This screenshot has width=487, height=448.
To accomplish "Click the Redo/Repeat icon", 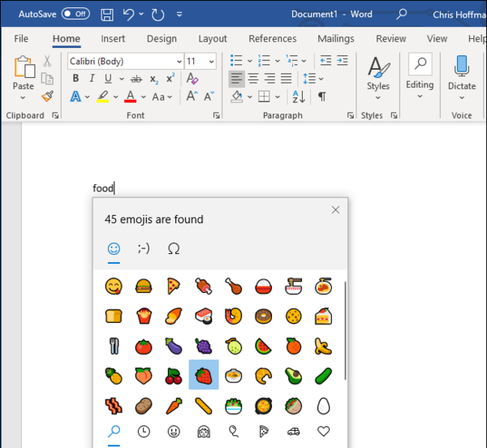I will tap(157, 15).
